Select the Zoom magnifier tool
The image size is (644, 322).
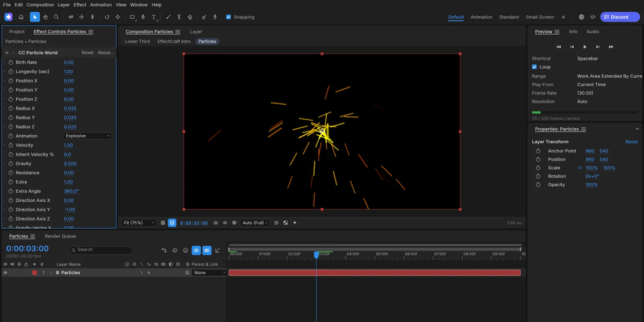tap(56, 17)
